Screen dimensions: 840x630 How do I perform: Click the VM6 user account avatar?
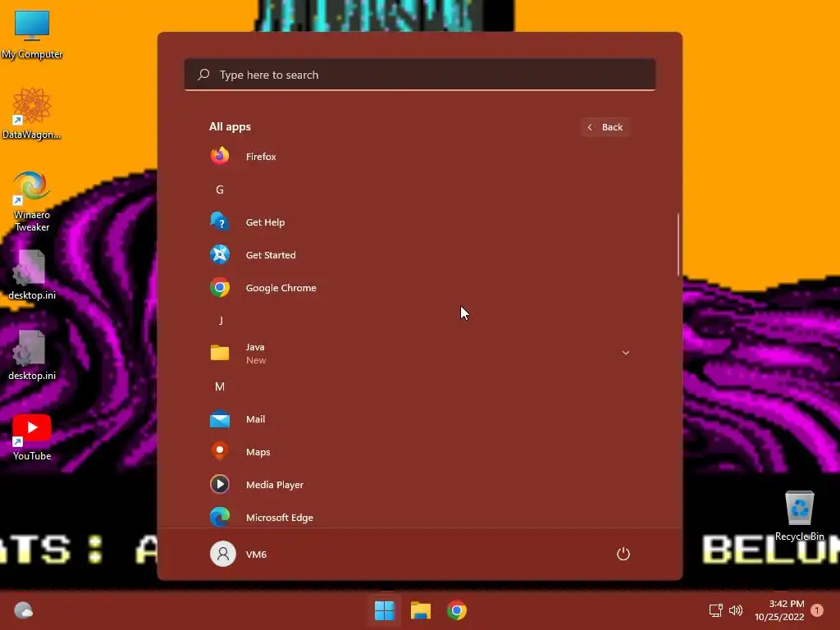tap(223, 554)
